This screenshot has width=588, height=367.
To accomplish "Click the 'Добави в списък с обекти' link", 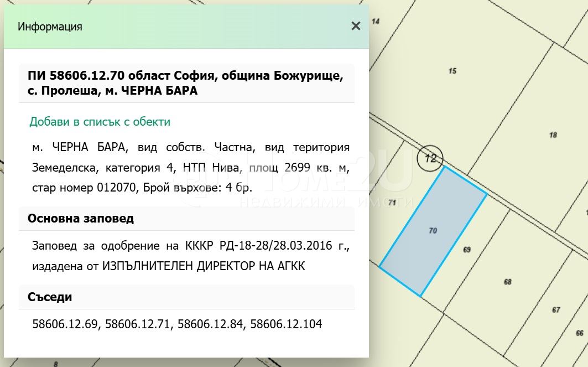I will pyautogui.click(x=100, y=122).
